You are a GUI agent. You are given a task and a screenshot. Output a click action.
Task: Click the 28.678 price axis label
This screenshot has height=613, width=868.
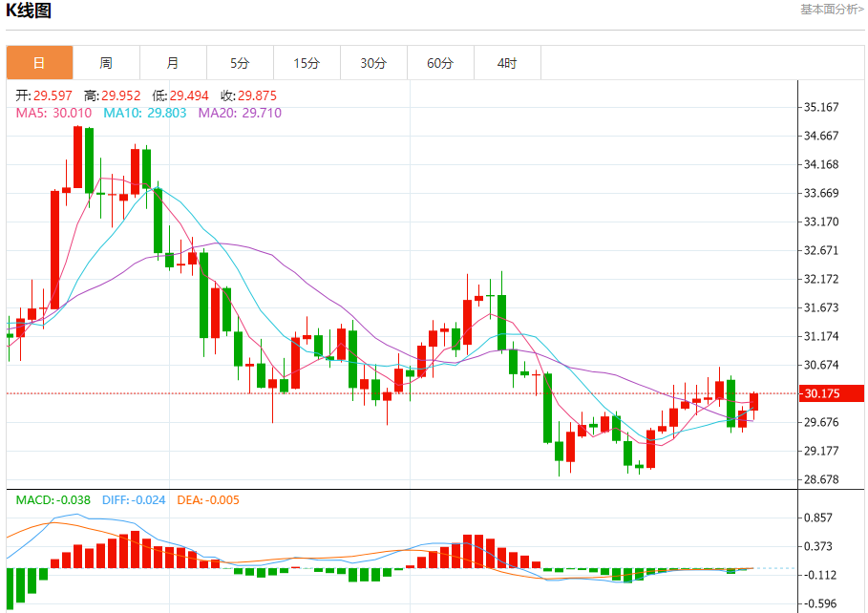[x=821, y=479]
